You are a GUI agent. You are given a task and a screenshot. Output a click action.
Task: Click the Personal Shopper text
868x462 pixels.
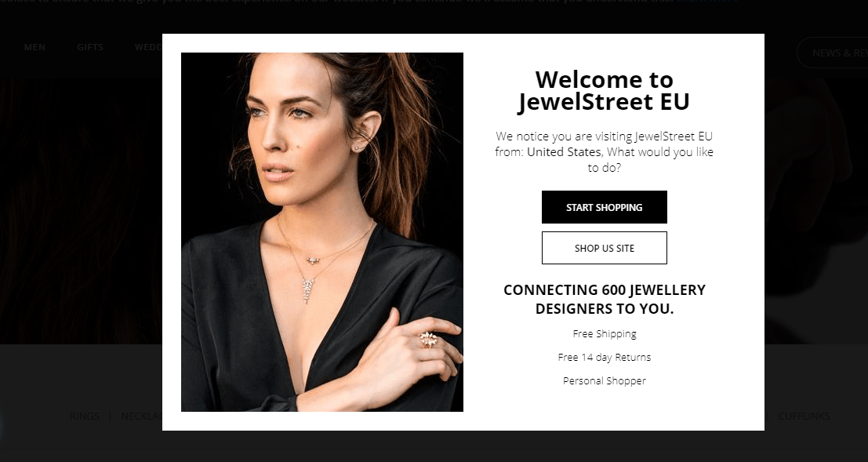click(x=605, y=380)
